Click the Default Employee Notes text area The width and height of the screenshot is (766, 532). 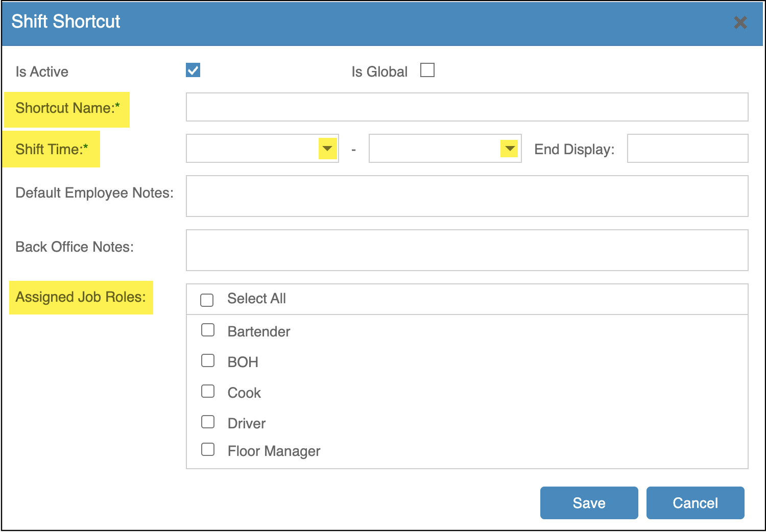point(467,196)
